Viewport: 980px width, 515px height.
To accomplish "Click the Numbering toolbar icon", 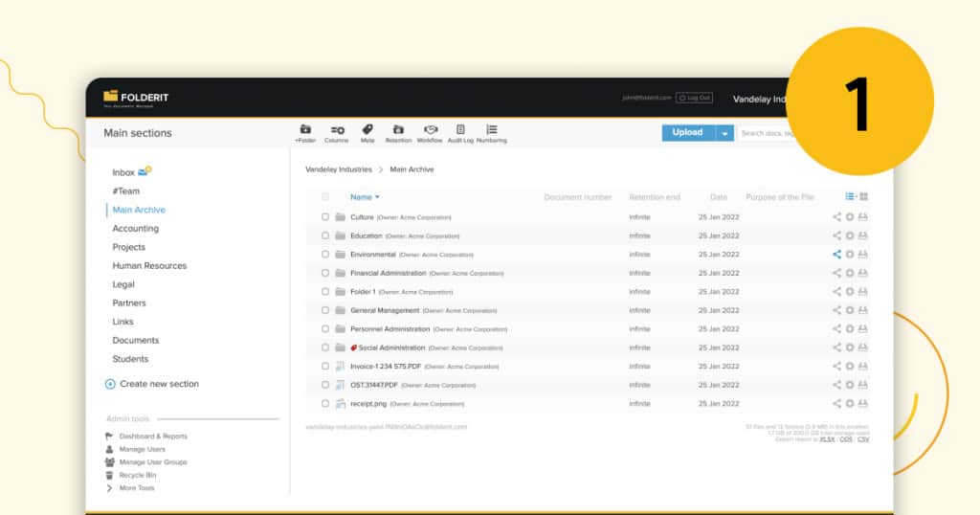I will point(491,132).
